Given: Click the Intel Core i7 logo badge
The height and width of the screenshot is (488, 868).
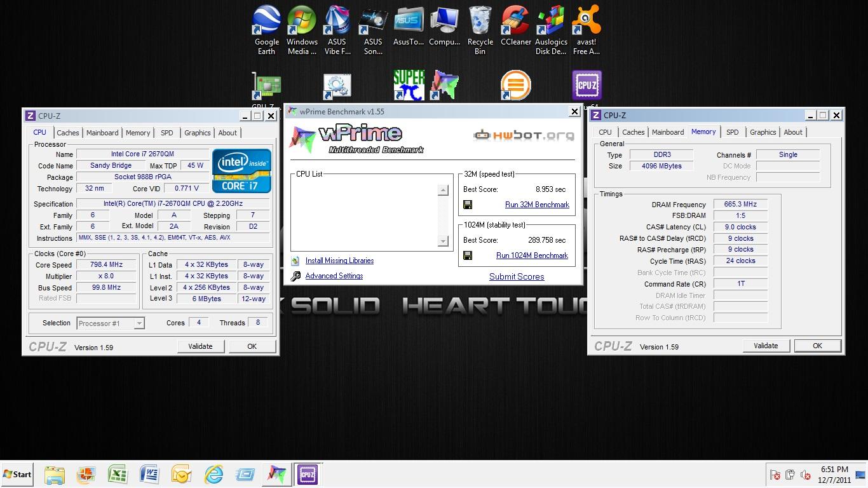Looking at the screenshot, I should [241, 171].
